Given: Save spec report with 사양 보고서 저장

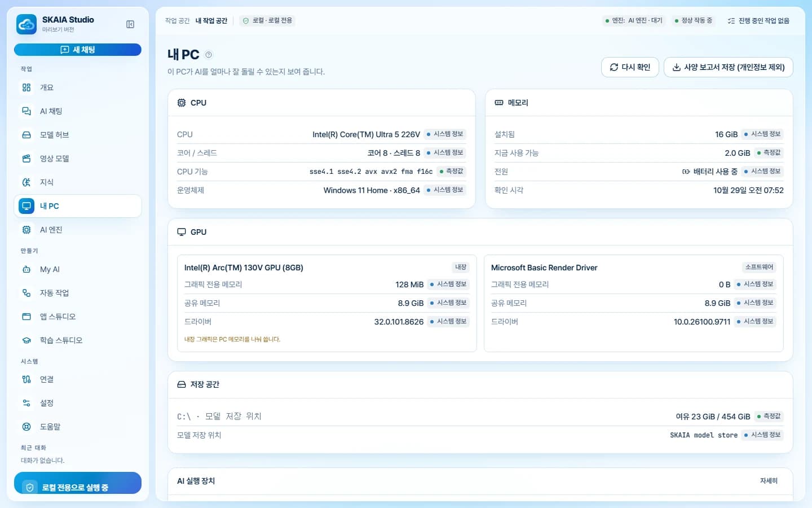Looking at the screenshot, I should click(x=729, y=67).
